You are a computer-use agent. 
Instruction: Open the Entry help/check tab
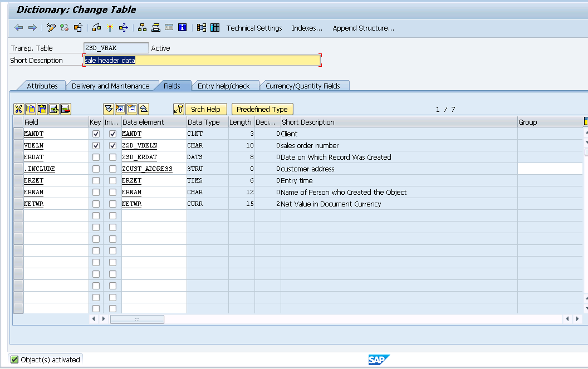tap(223, 86)
